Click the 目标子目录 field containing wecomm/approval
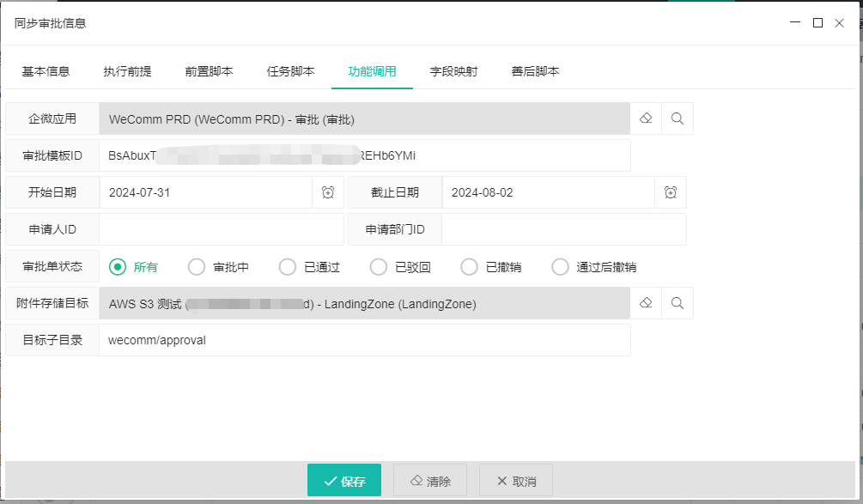 click(364, 340)
